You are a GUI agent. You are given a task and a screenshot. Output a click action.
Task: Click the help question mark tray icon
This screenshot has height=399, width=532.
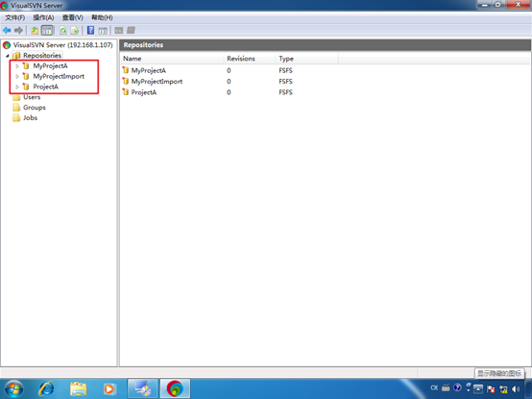[x=457, y=387]
